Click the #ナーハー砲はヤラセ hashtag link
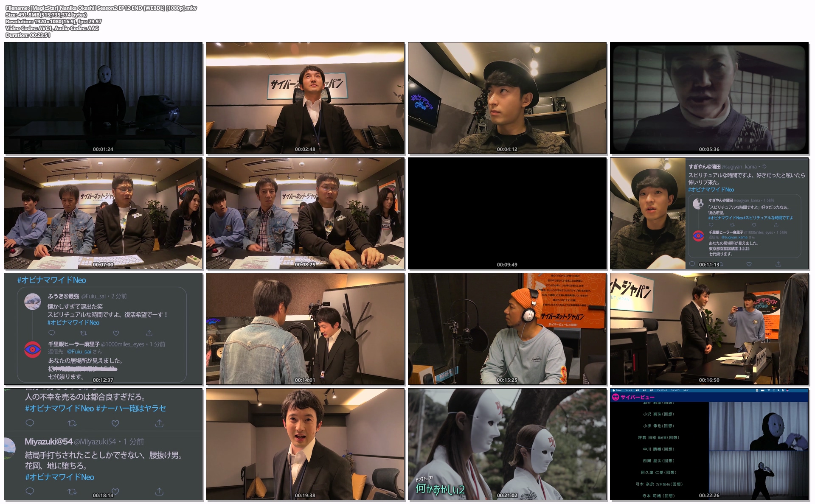 (x=131, y=408)
